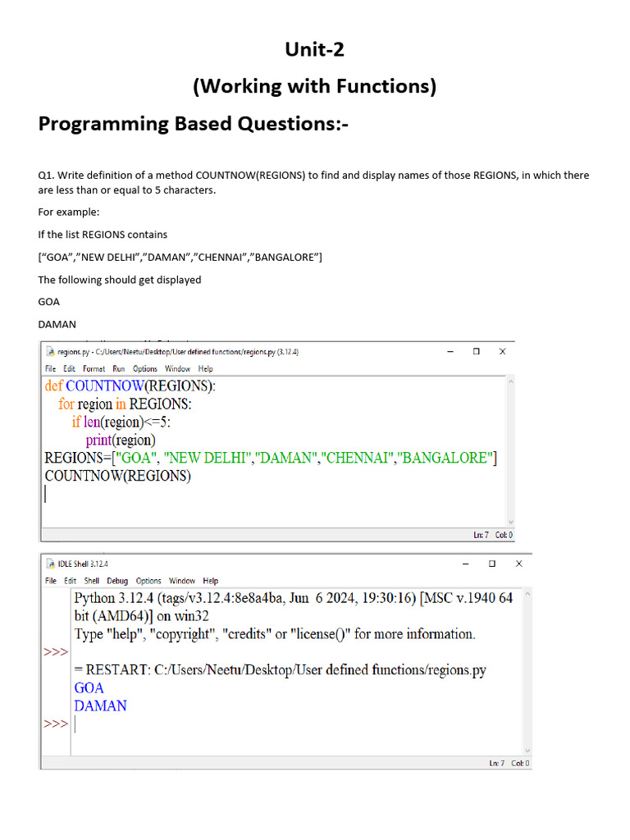Click Ln: 7 status in regions.py editor

pyautogui.click(x=481, y=535)
